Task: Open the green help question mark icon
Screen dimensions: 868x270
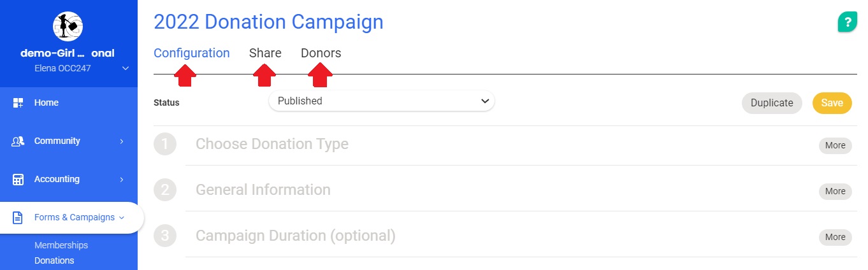Action: click(847, 22)
